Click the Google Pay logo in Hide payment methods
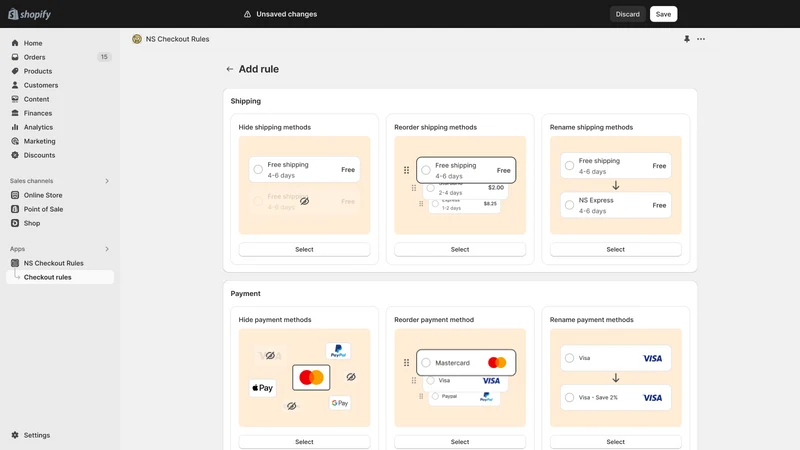 (339, 403)
